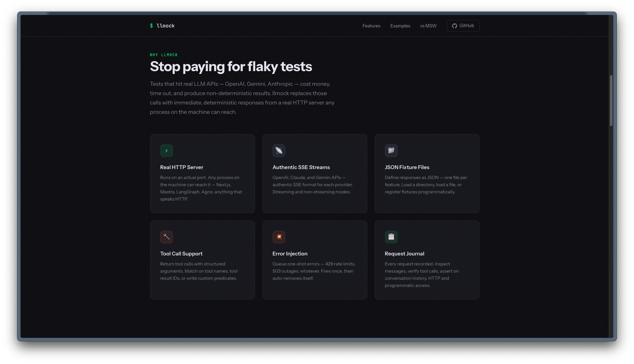634x364 pixels.
Task: Click the satellite dish SSE Streams icon
Action: [x=279, y=151]
